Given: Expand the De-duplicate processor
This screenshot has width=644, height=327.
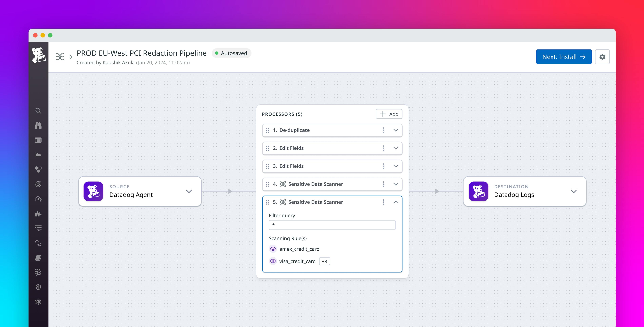Looking at the screenshot, I should coord(396,130).
